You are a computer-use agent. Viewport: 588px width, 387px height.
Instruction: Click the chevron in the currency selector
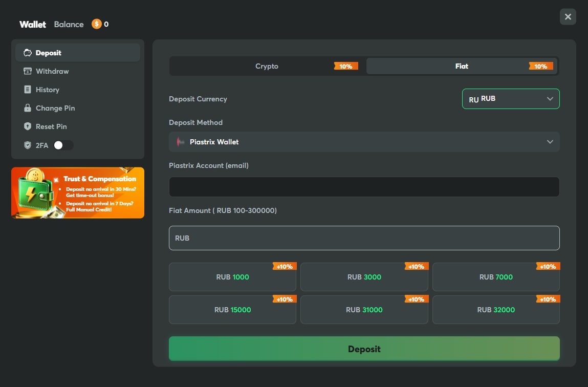pyautogui.click(x=550, y=99)
